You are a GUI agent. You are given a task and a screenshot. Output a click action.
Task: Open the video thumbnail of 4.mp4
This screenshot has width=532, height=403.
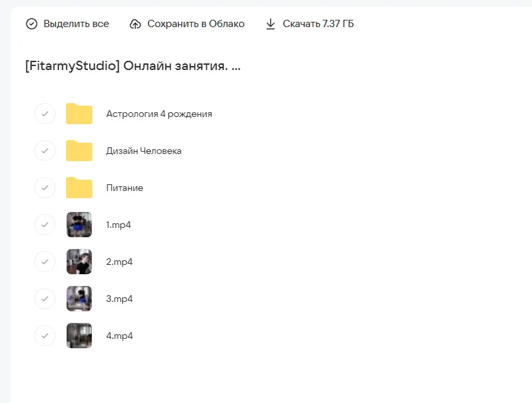79,336
